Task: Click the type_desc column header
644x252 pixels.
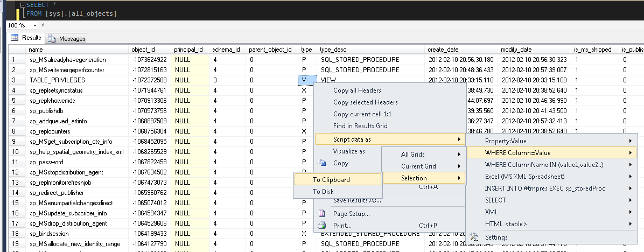Action: point(371,50)
